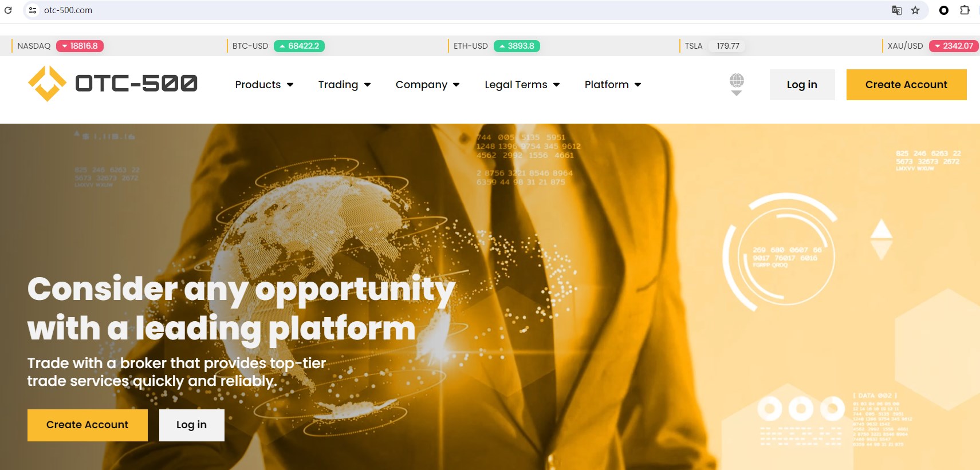Click the OTC-500 diamond logo icon
This screenshot has width=980, height=470.
point(47,84)
